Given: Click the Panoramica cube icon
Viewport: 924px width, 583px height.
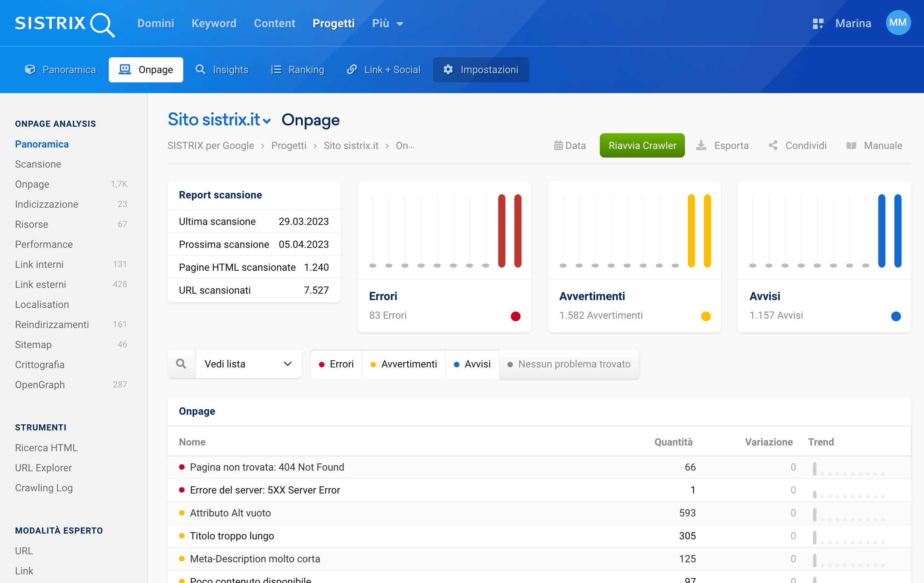Looking at the screenshot, I should [30, 69].
